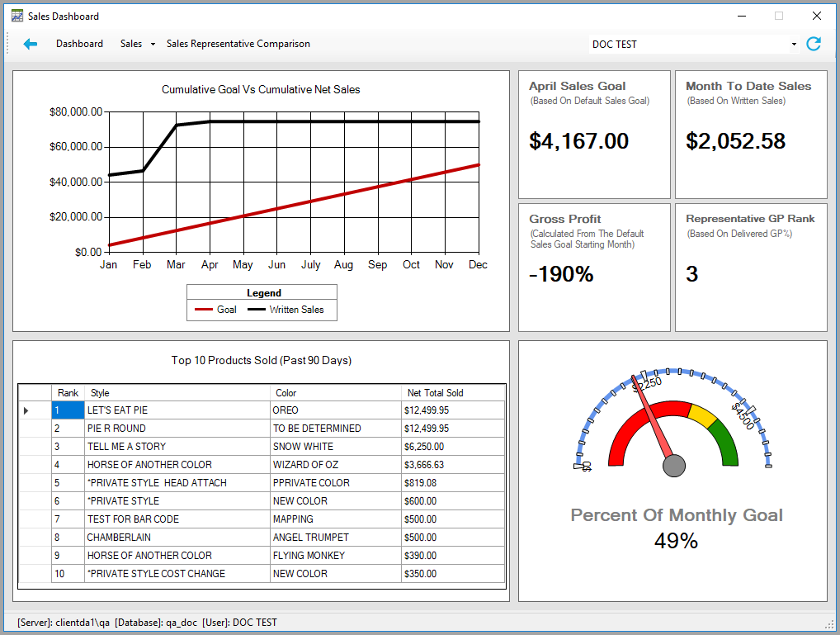Image resolution: width=840 pixels, height=635 pixels.
Task: Click the status bar server info text
Action: click(x=147, y=622)
